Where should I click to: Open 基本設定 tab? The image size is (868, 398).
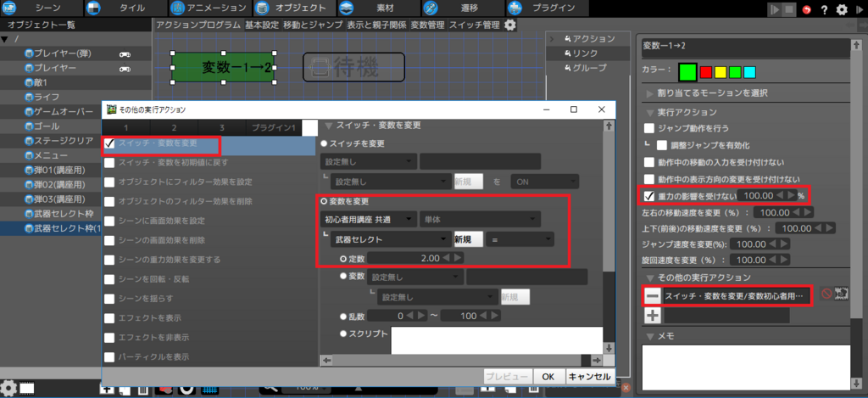tap(263, 25)
